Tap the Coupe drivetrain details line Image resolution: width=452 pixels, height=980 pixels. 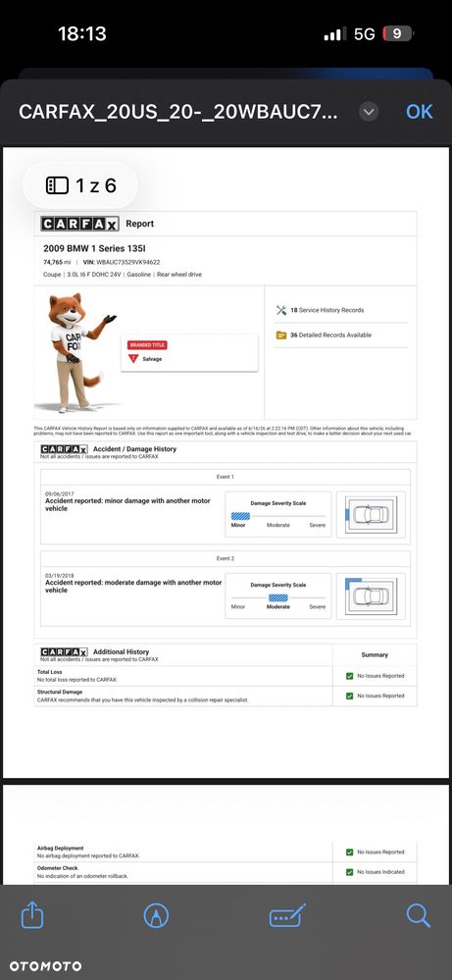(123, 275)
